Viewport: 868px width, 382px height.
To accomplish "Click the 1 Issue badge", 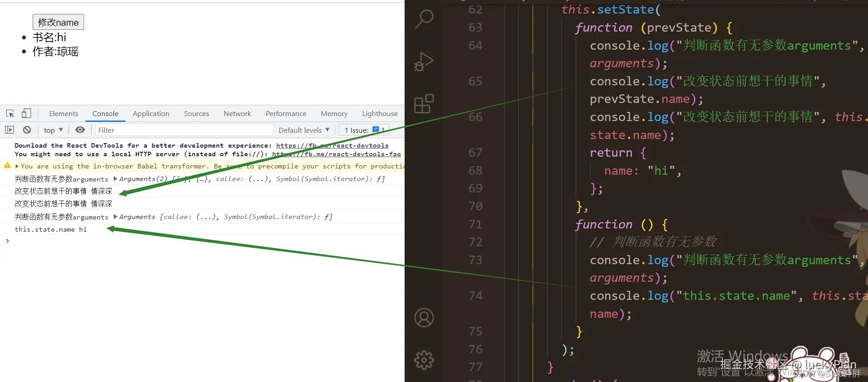I will [364, 130].
